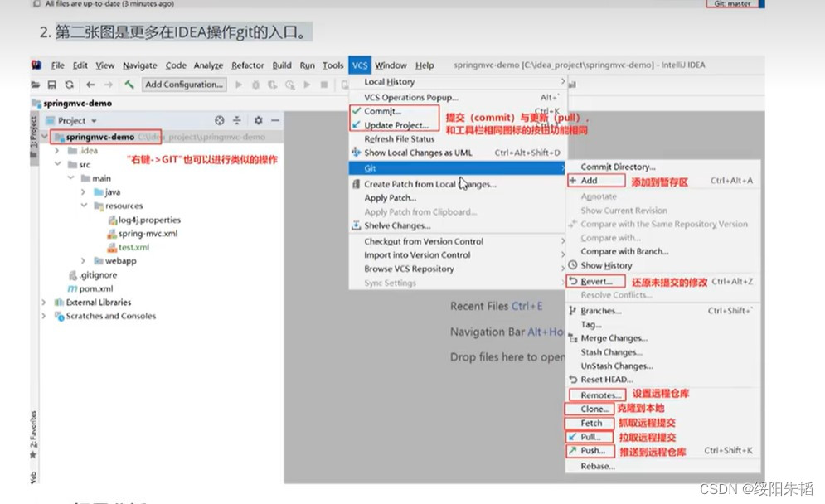Image resolution: width=825 pixels, height=504 pixels.
Task: Select test.xml file
Action: point(129,247)
